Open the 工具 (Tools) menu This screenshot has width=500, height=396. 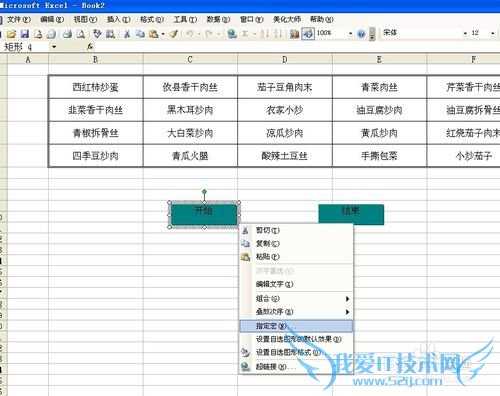coord(185,19)
